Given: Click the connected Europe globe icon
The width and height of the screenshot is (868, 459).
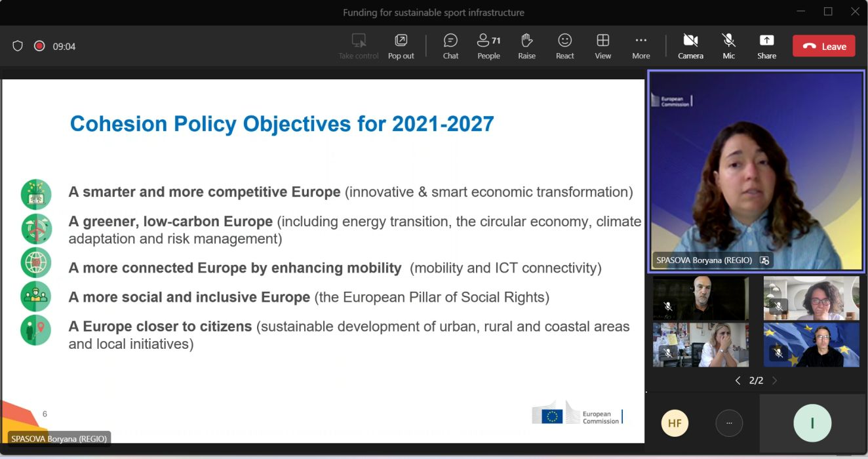Looking at the screenshot, I should tap(35, 262).
